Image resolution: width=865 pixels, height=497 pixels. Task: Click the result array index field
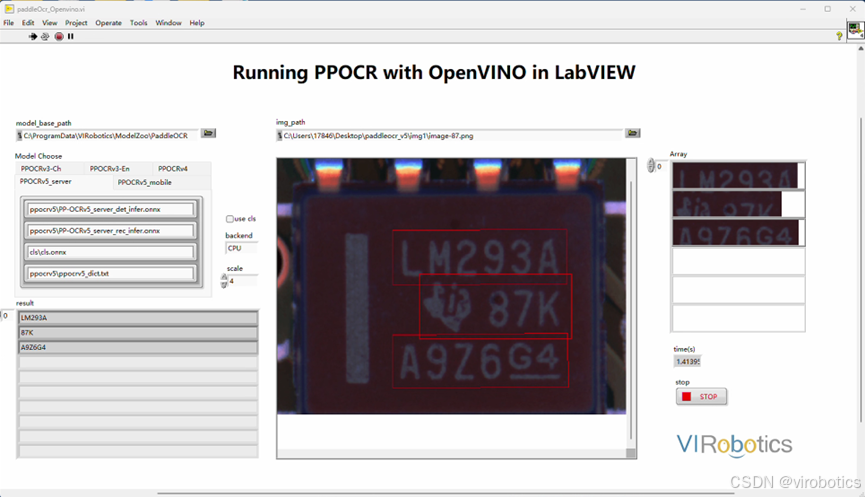(x=7, y=316)
